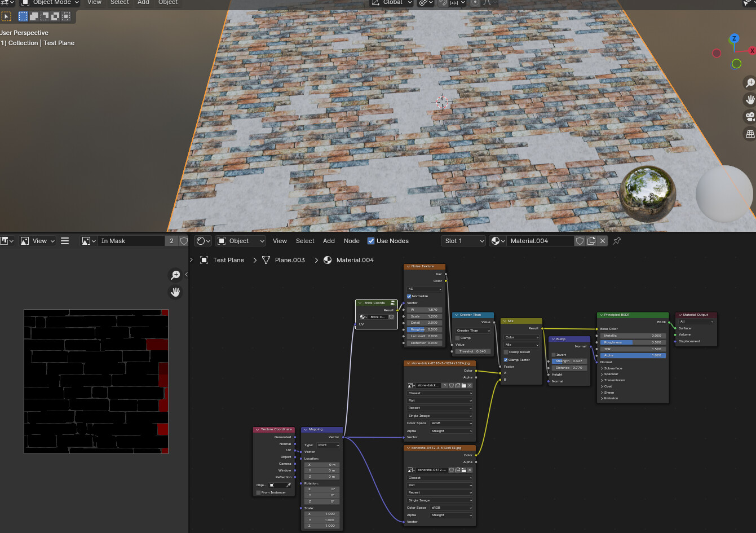Unlink the concrete image with X icon
Screen dimensions: 756x533
(x=470, y=470)
